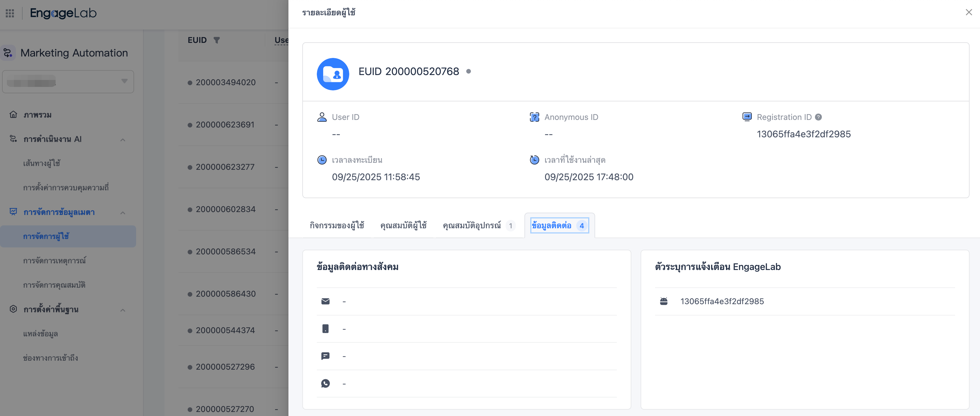Open the project selector dropdown

coord(68,81)
